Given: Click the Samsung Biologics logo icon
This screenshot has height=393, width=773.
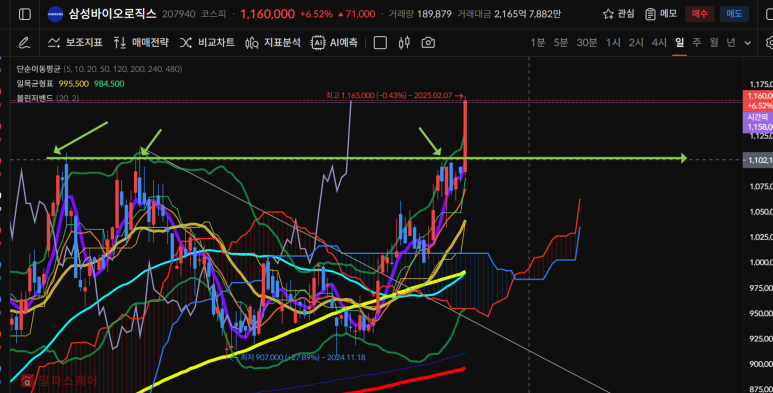Looking at the screenshot, I should click(x=55, y=14).
